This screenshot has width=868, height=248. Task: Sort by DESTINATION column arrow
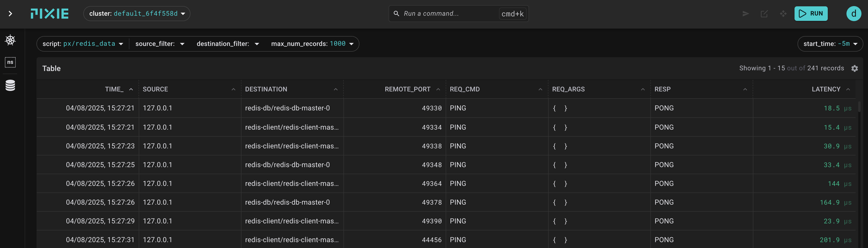(x=336, y=89)
